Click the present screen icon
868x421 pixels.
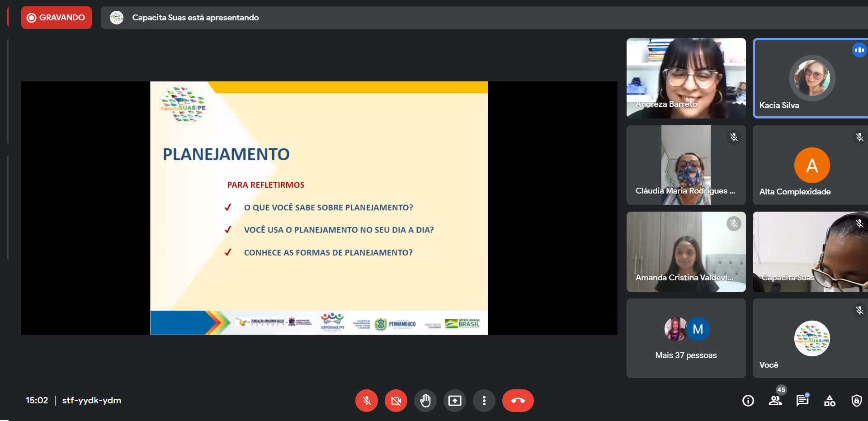(x=455, y=401)
